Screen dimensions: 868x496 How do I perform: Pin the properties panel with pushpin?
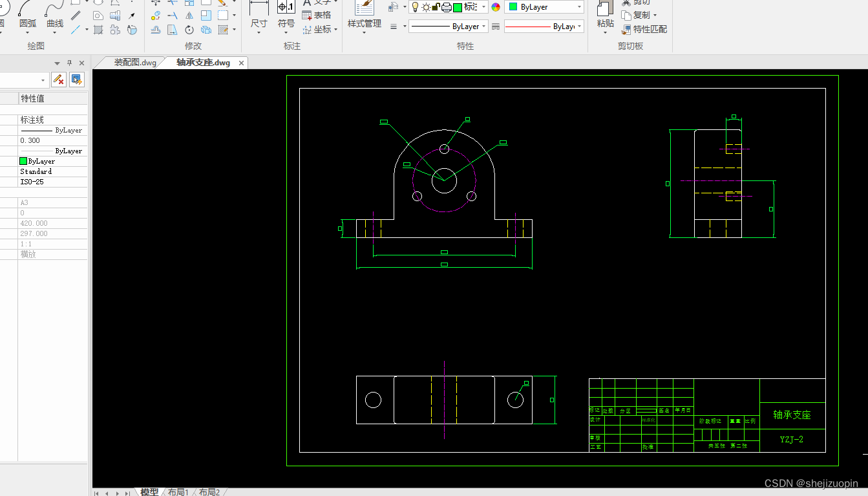pos(70,63)
